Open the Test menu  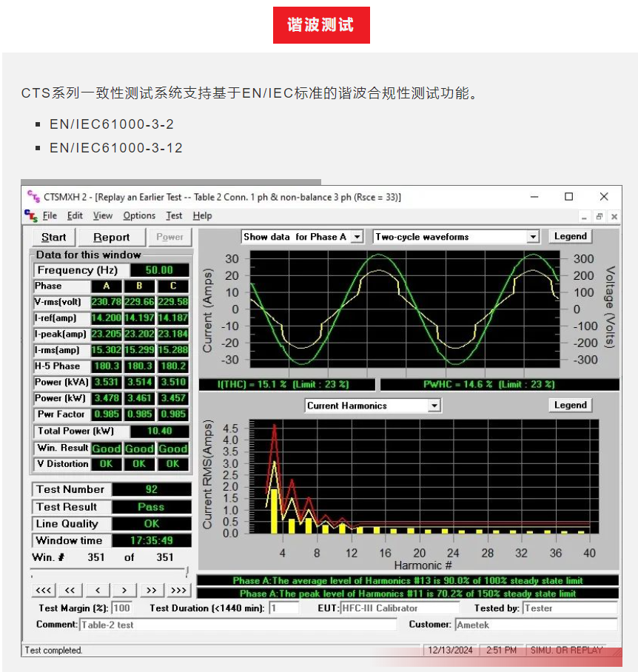(174, 215)
